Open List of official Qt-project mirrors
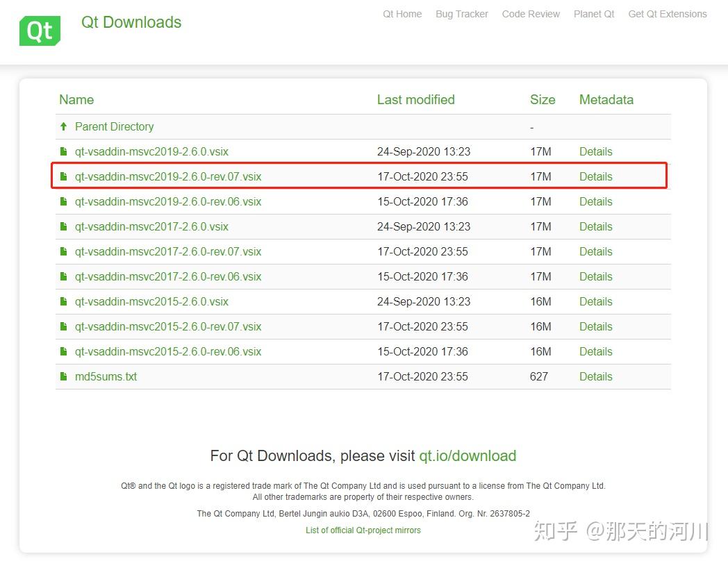 [x=363, y=530]
